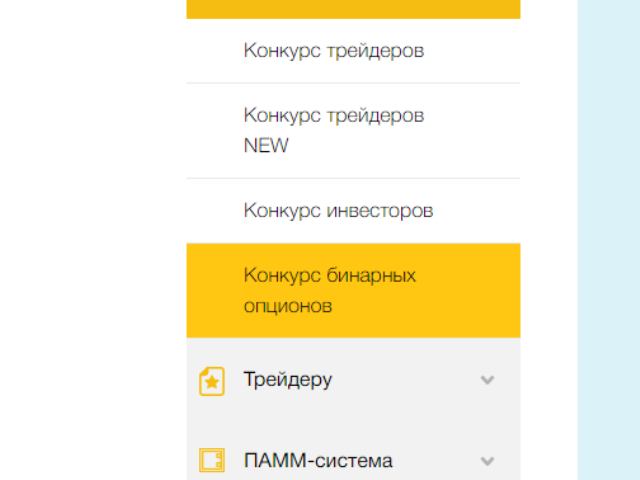The height and width of the screenshot is (480, 640).
Task: Expand Трейдеру section using its chevron
Action: pos(487,380)
